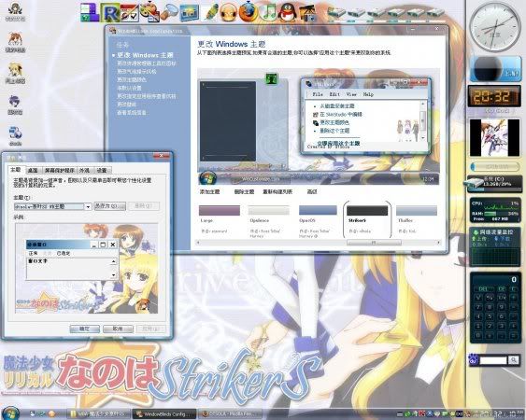Viewport: 526px width, 420px height.
Task: Launch Firefox from the top dock
Action: click(x=249, y=13)
